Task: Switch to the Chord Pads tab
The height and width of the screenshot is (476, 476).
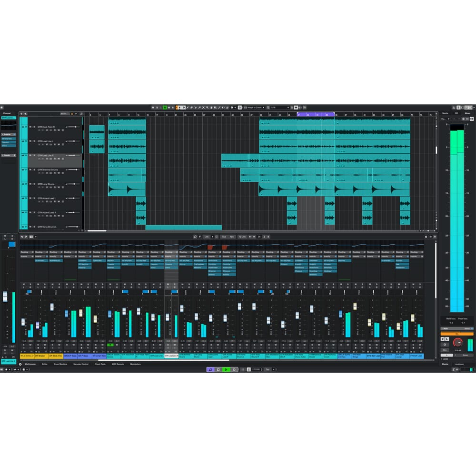Action: pos(100,364)
